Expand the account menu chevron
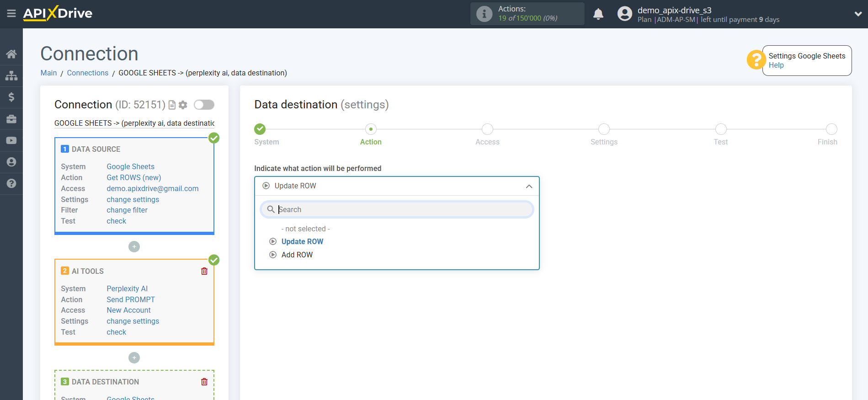Screen dimensions: 868x400 (858, 14)
